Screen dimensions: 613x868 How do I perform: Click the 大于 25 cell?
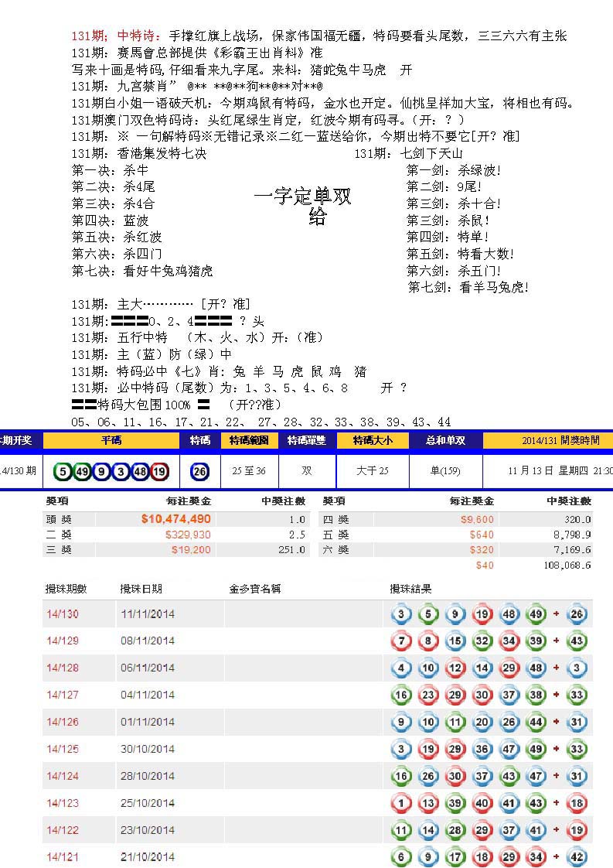point(373,471)
